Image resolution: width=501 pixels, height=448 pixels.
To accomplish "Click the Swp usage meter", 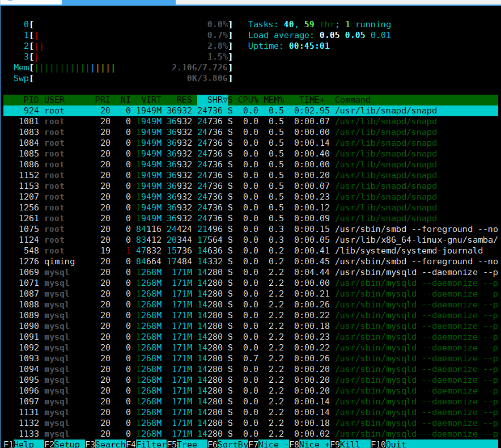I will [x=122, y=78].
